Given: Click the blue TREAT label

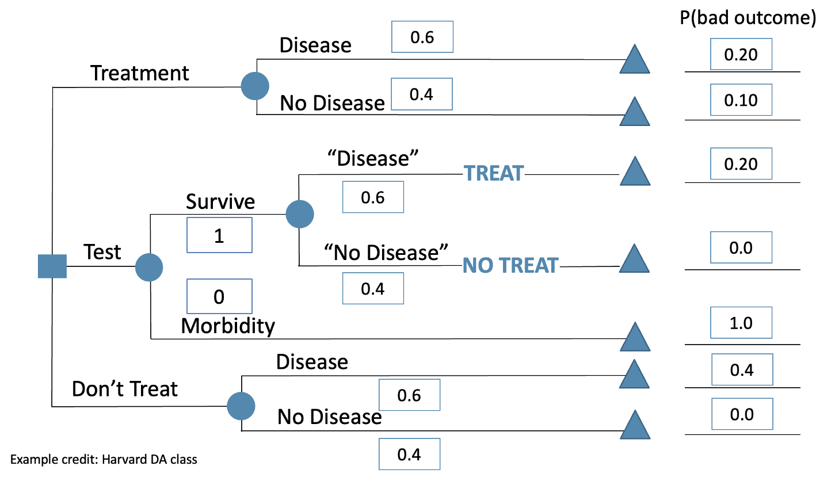Looking at the screenshot, I should click(494, 173).
